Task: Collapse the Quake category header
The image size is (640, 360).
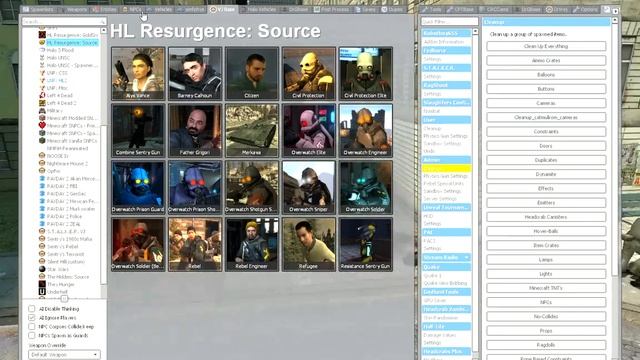Action: click(446, 267)
